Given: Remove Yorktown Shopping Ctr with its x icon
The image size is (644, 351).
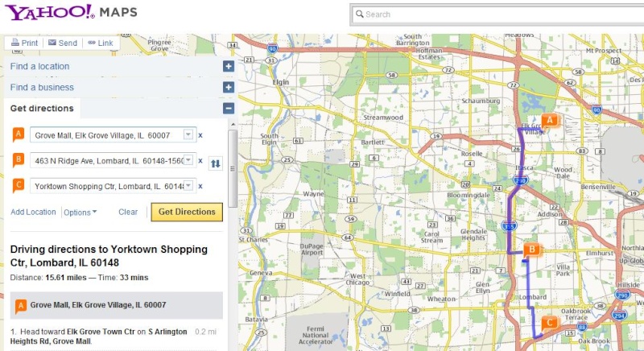Looking at the screenshot, I should click(x=200, y=186).
